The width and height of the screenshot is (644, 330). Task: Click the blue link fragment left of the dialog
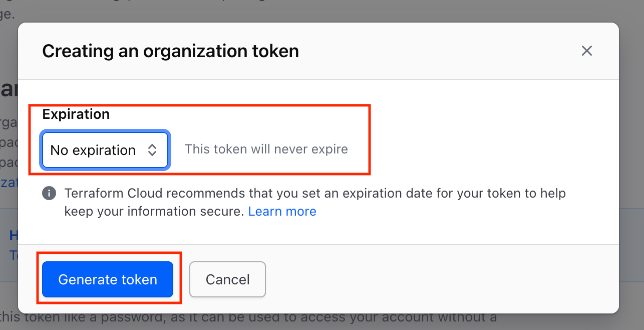9,183
